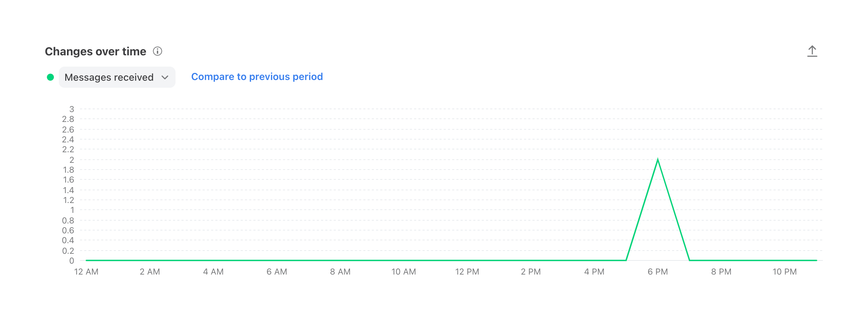Click the line peak at value 2
This screenshot has height=320, width=868.
[x=658, y=160]
